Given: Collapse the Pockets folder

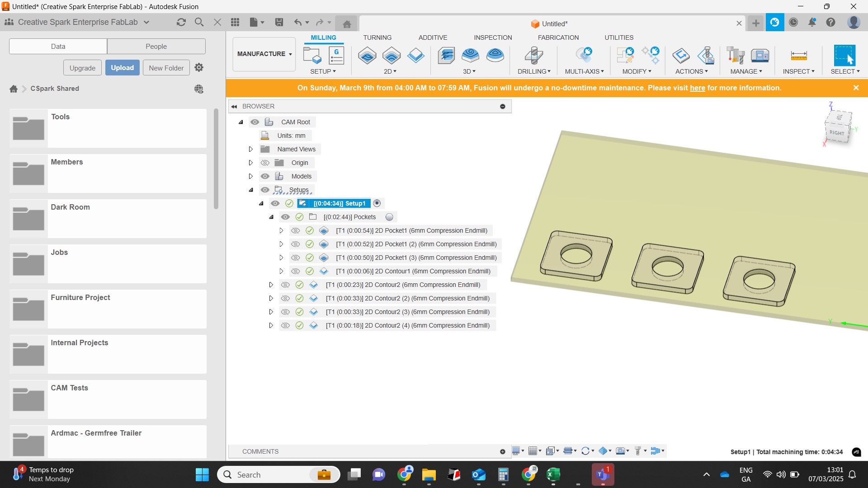Looking at the screenshot, I should coord(271,217).
